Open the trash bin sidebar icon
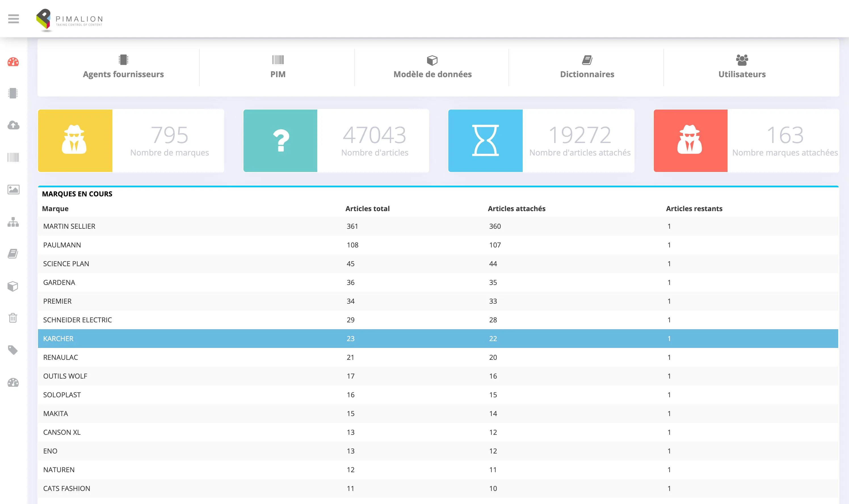 13,318
